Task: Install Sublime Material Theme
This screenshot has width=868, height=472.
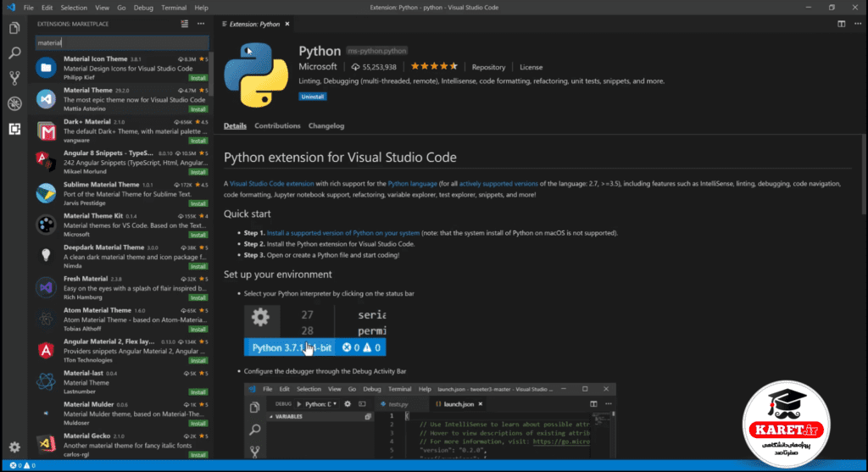Action: tap(198, 203)
